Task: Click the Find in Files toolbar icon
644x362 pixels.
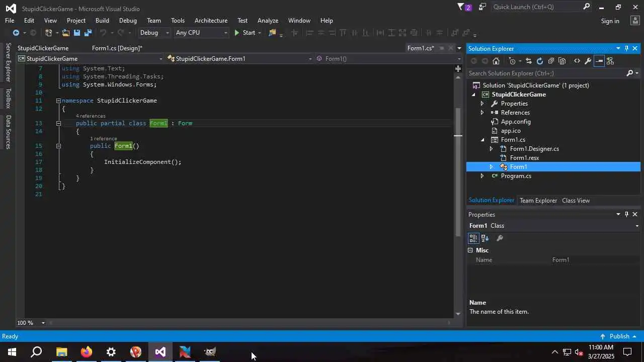Action: (272, 33)
